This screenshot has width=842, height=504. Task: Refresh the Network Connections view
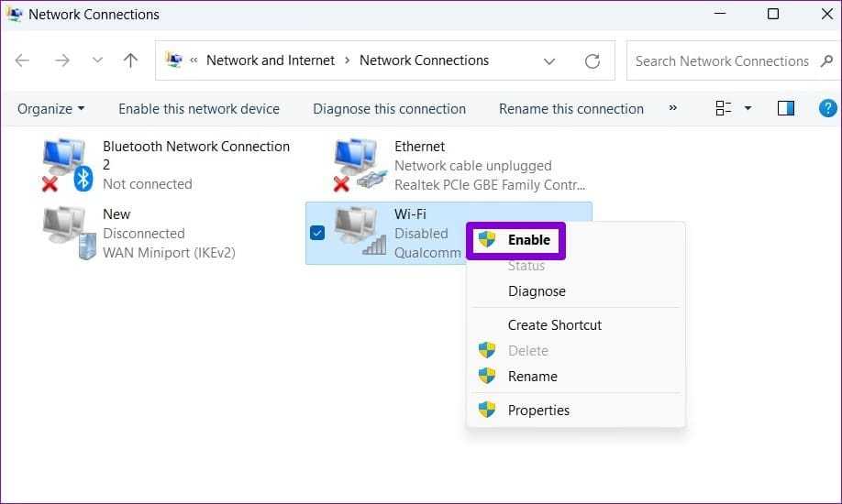(593, 61)
